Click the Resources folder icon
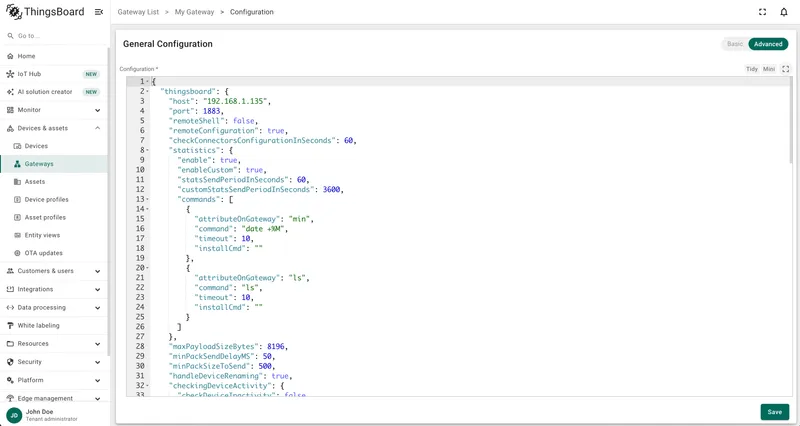 10,344
